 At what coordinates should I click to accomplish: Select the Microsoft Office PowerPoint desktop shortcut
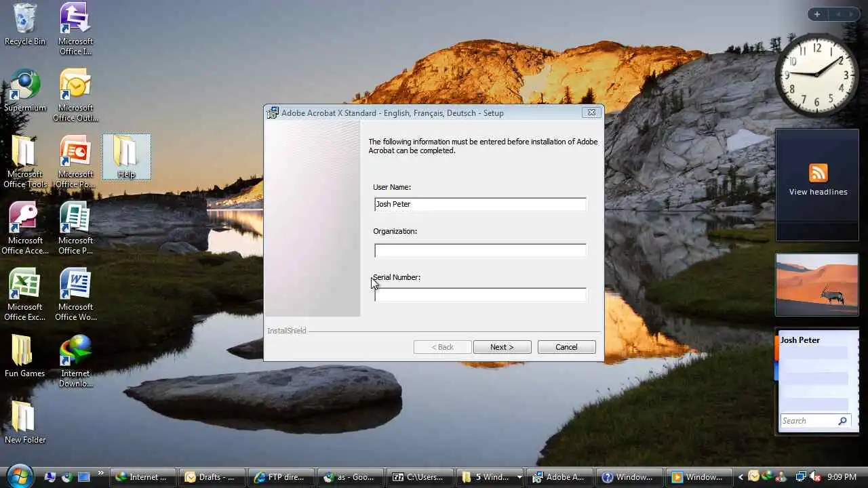pyautogui.click(x=75, y=162)
